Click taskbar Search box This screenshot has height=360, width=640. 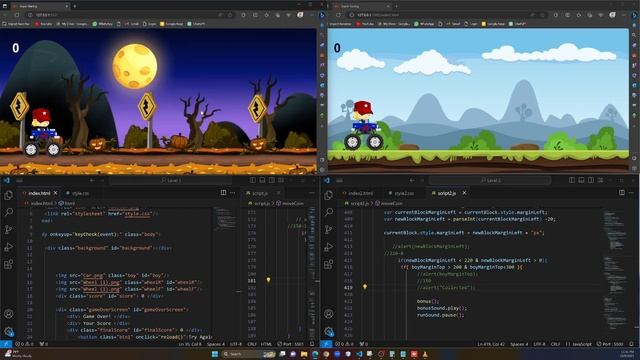pyautogui.click(x=249, y=354)
